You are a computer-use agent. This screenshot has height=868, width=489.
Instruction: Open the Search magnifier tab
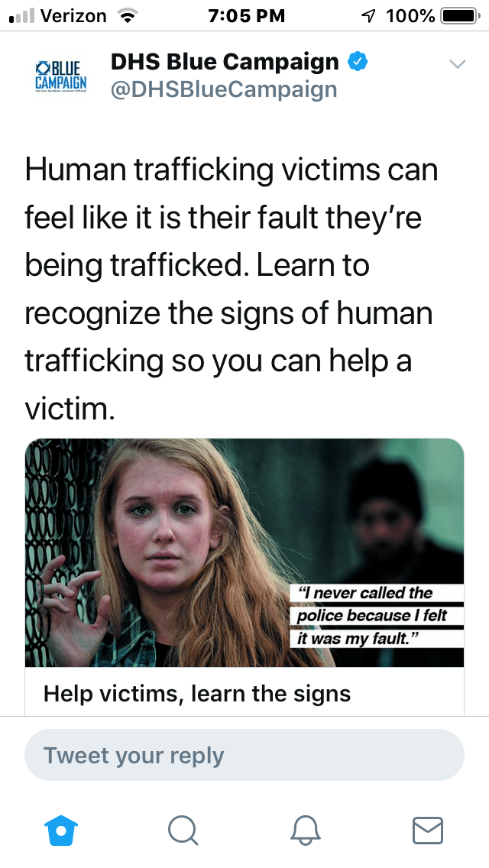(183, 831)
